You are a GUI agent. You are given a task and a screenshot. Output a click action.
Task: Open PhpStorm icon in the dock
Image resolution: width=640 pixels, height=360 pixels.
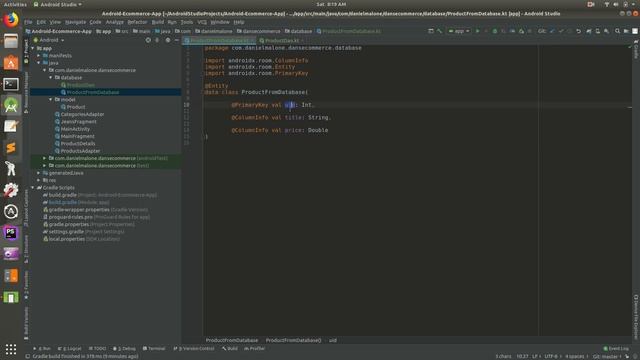pyautogui.click(x=11, y=233)
